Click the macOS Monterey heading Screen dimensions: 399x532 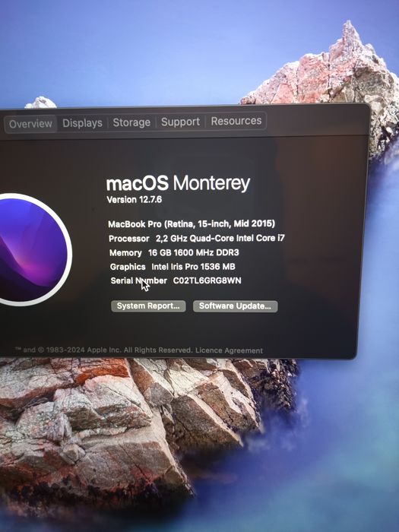[x=178, y=183]
